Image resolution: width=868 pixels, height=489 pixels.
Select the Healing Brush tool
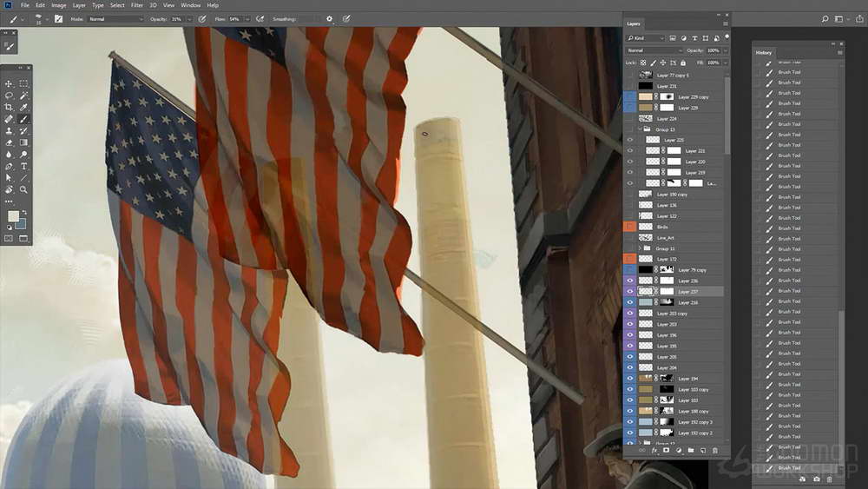point(9,119)
